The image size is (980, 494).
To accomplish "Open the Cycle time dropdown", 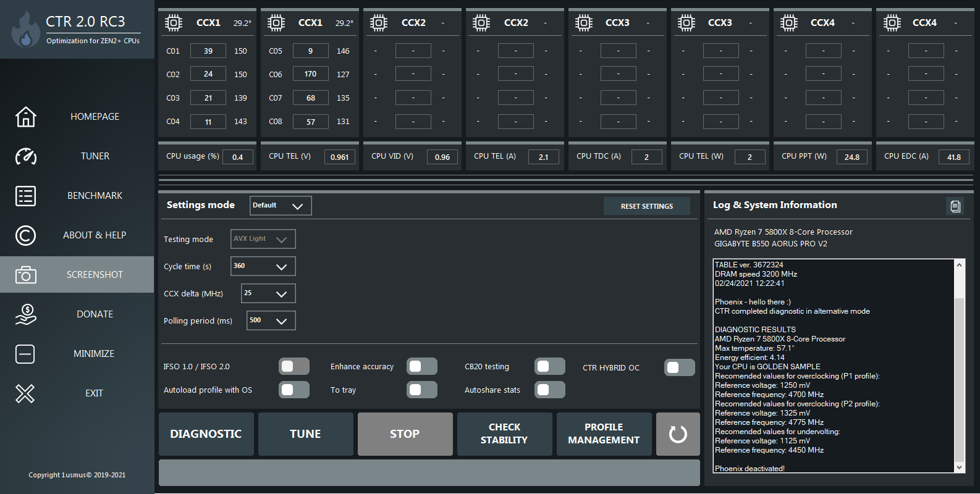I will [263, 266].
